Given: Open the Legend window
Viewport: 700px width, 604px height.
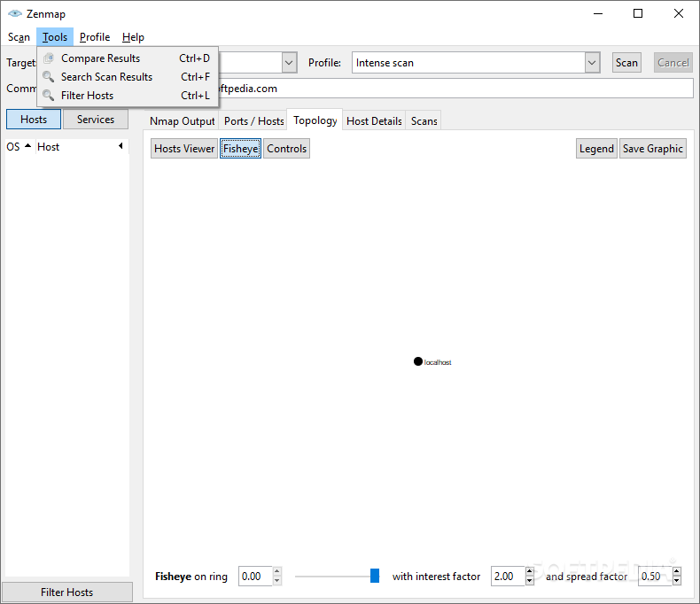Looking at the screenshot, I should pos(596,149).
